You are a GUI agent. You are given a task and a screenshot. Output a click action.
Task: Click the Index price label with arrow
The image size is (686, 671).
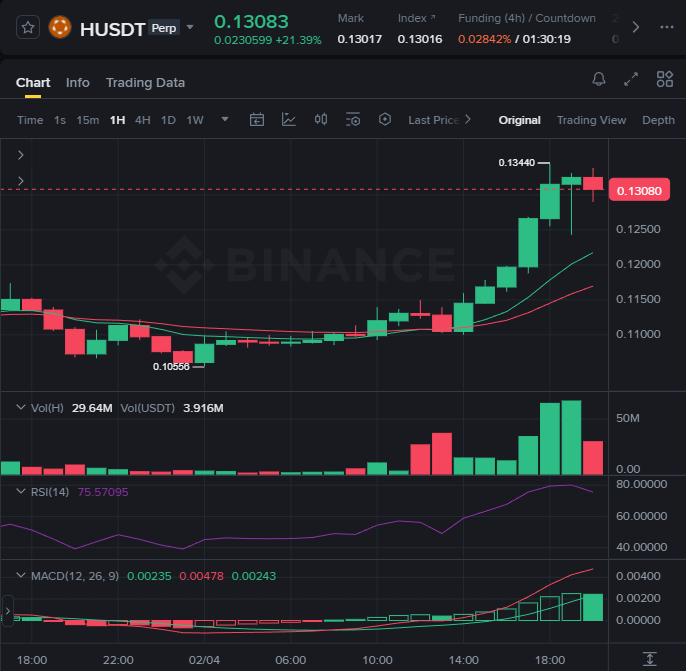(x=416, y=18)
